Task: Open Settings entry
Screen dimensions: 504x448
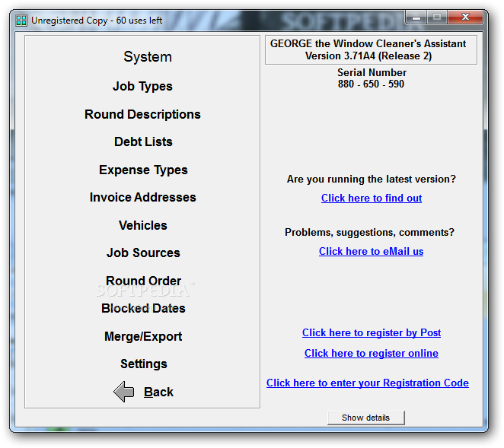Action: point(144,364)
